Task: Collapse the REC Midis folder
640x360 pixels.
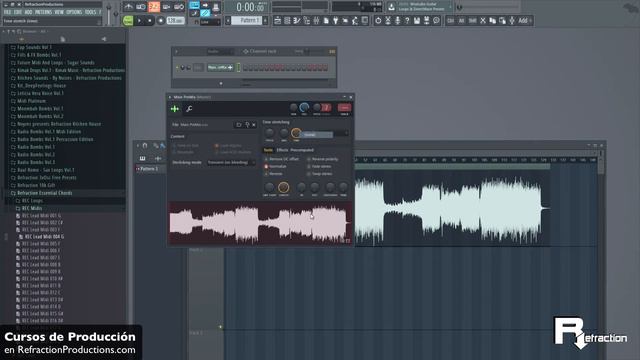Action: tap(32, 208)
